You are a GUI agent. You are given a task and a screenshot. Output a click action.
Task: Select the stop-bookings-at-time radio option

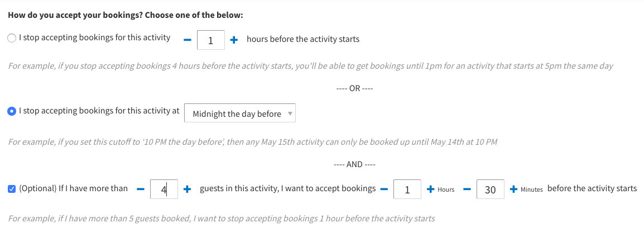tap(12, 111)
